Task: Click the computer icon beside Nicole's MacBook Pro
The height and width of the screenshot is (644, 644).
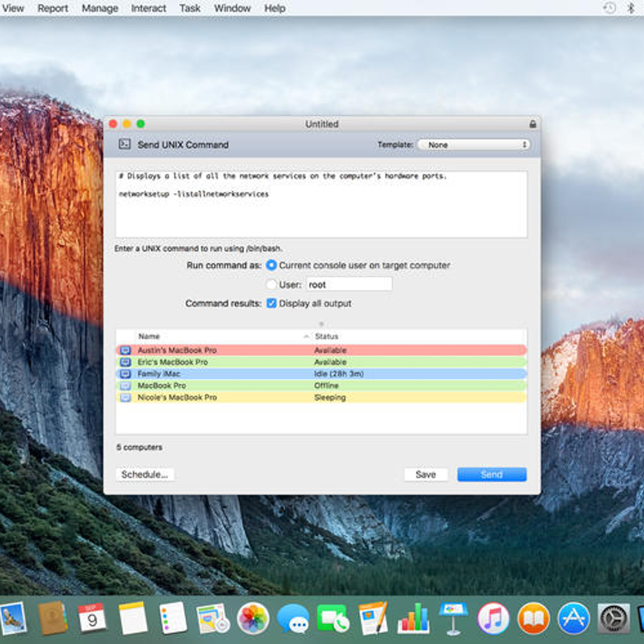Action: coord(125,397)
